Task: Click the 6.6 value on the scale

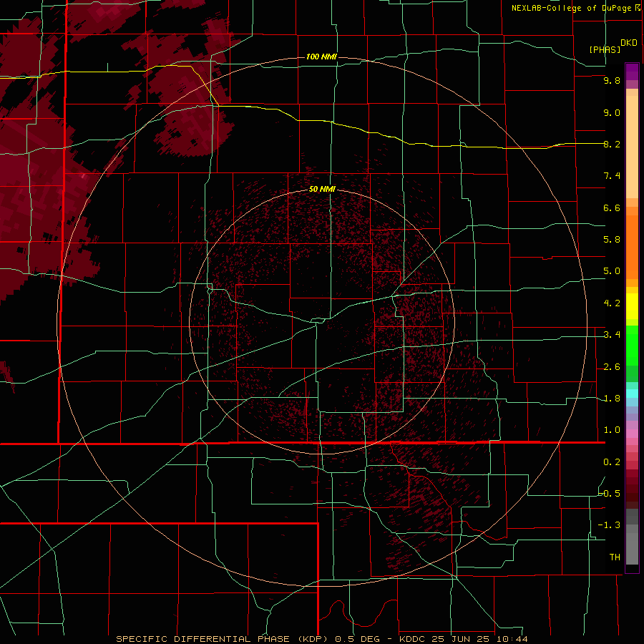Action: tap(612, 208)
